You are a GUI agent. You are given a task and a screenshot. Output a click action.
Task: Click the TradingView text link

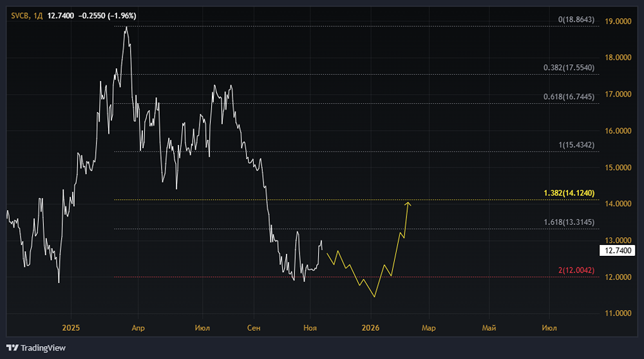43,348
